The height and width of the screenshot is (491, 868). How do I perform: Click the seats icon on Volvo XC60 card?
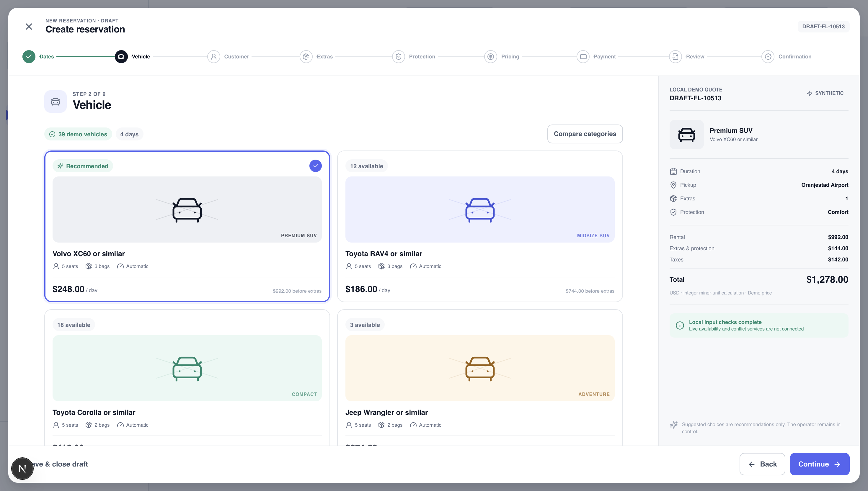tap(56, 266)
